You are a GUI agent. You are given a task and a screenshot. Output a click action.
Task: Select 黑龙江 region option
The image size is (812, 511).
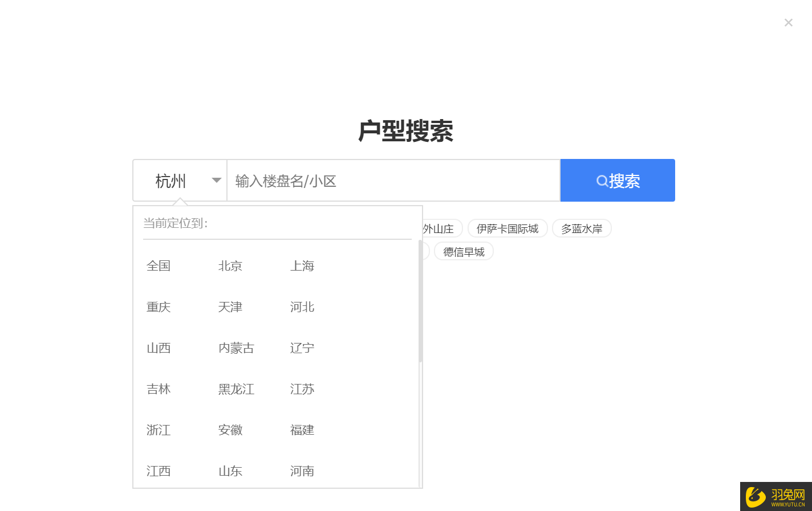pos(236,389)
